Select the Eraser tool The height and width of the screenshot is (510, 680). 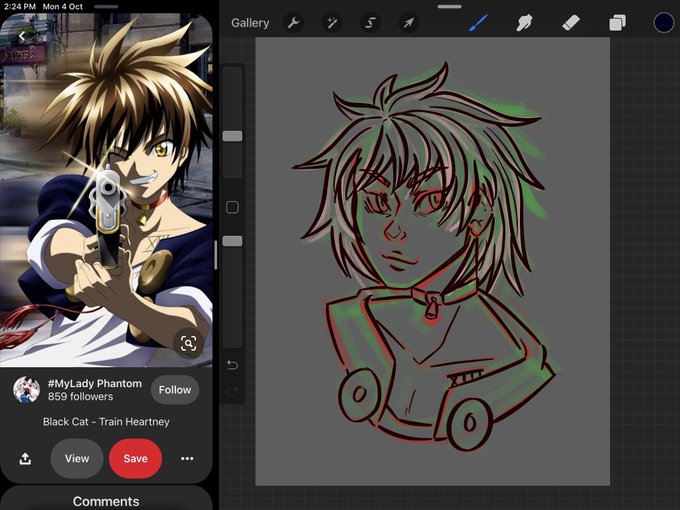pyautogui.click(x=571, y=23)
